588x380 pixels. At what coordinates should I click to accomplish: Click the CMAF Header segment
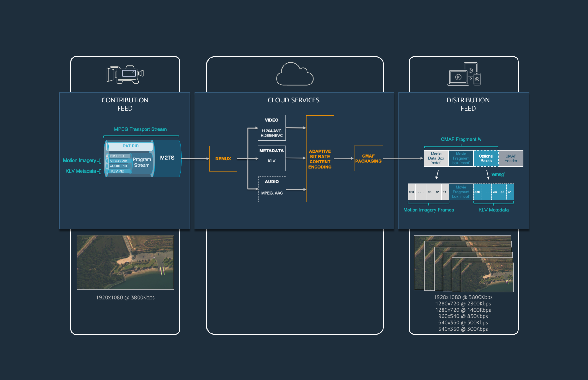(511, 158)
